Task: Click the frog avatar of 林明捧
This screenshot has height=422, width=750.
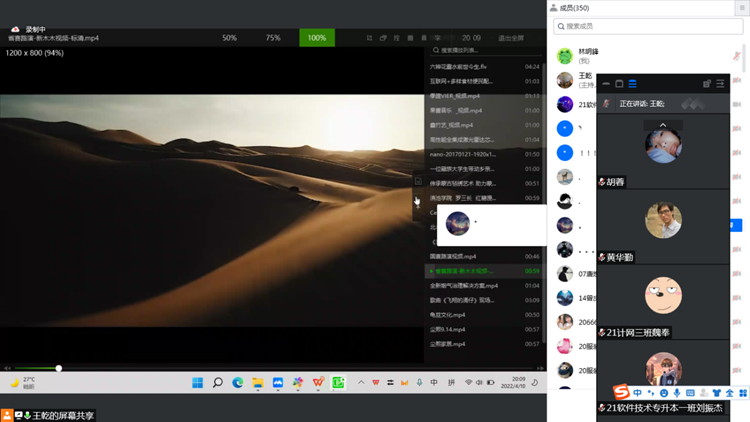Action: coord(565,56)
